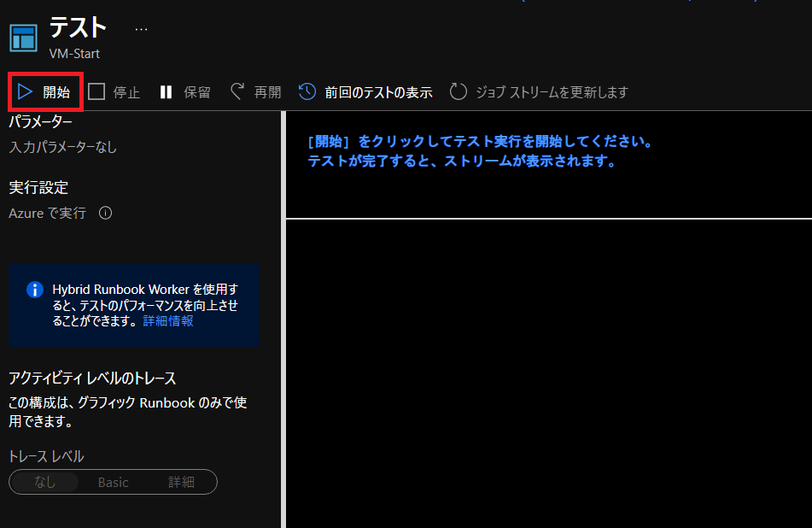The image size is (812, 528).
Task: Select the なし trace level option
Action: [x=44, y=482]
